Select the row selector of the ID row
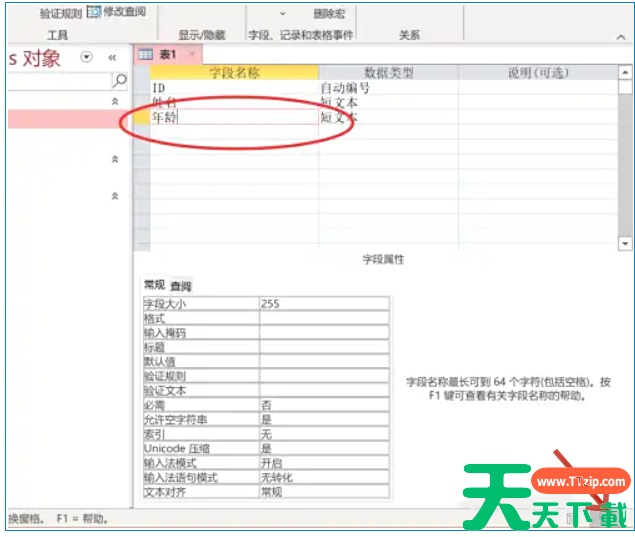Viewport: 635px width, 537px height. 142,87
